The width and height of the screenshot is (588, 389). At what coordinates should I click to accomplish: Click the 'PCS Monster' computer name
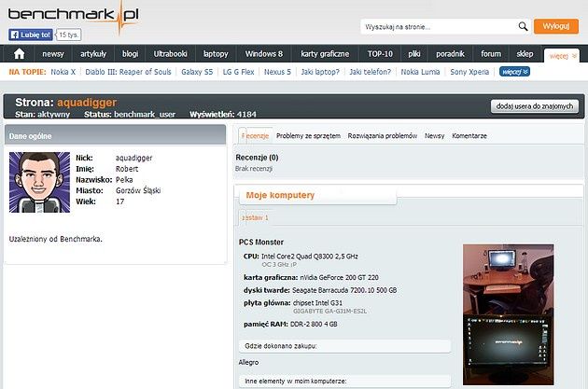[261, 243]
